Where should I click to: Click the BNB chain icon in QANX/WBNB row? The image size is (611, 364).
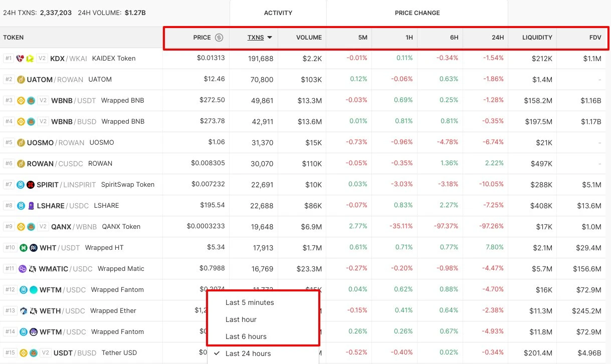point(21,227)
